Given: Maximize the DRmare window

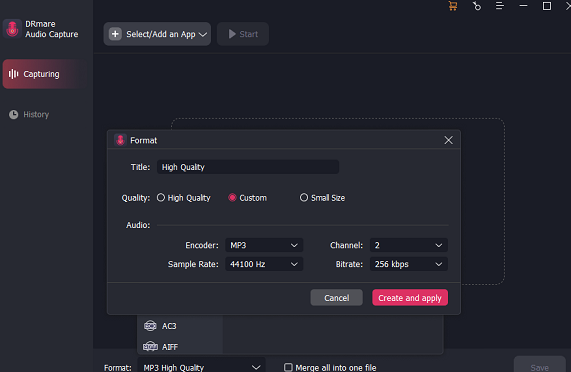Looking at the screenshot, I should click(x=547, y=6).
